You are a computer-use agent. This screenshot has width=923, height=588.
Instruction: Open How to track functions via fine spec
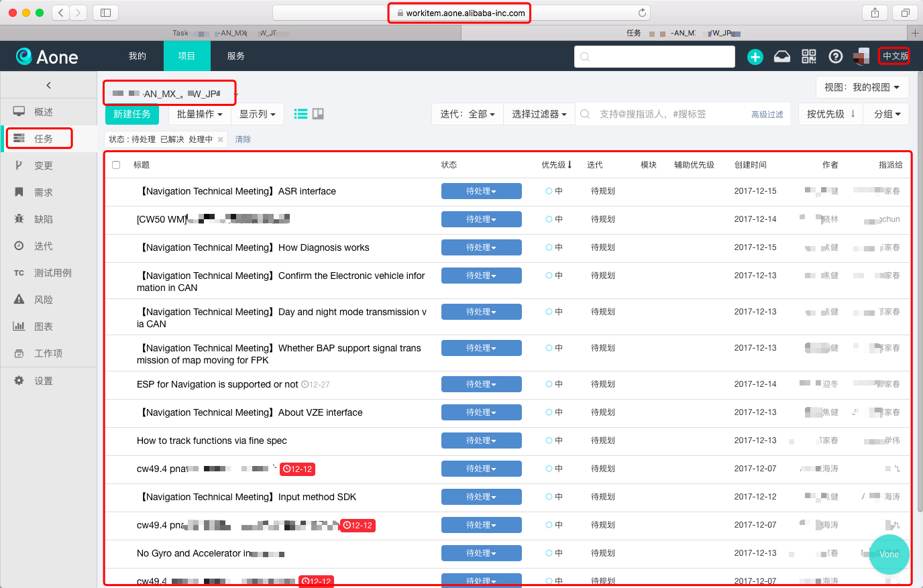(212, 440)
